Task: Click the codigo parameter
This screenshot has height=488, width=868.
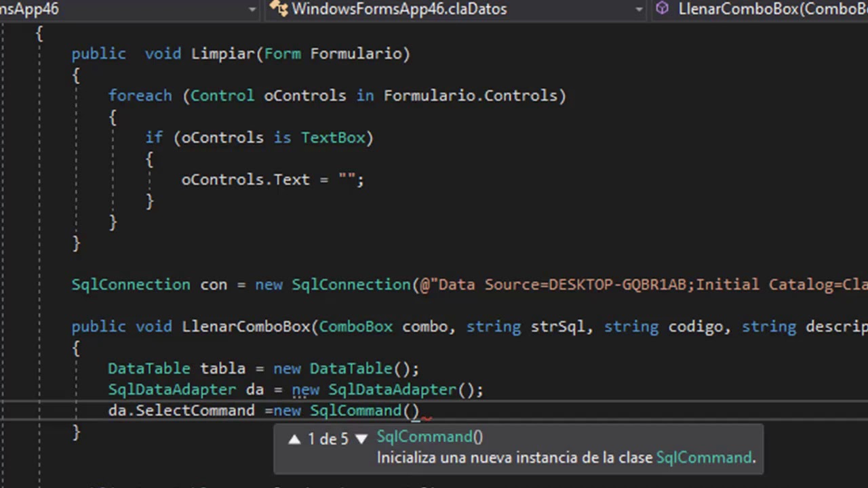Action: (695, 327)
